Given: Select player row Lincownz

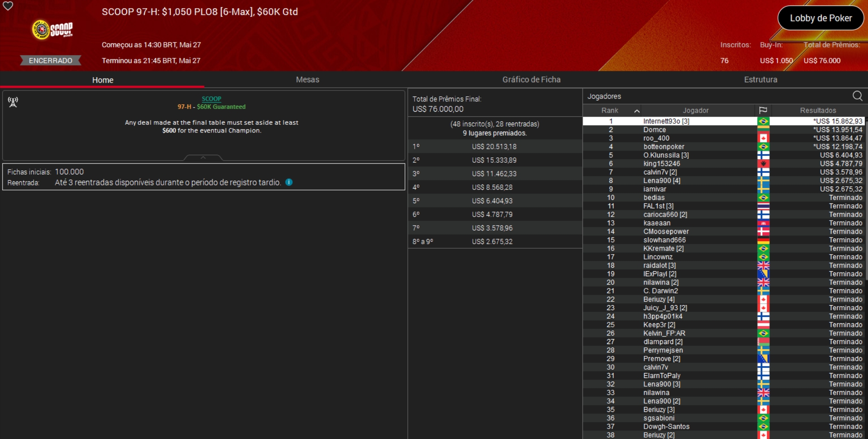Looking at the screenshot, I should (724, 257).
